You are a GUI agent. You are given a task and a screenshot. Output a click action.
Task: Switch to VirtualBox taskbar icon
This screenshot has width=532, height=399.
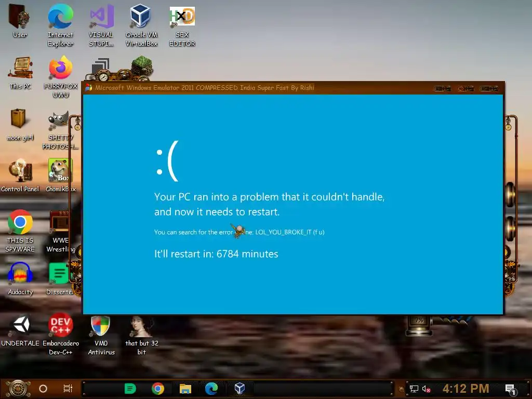pos(240,389)
